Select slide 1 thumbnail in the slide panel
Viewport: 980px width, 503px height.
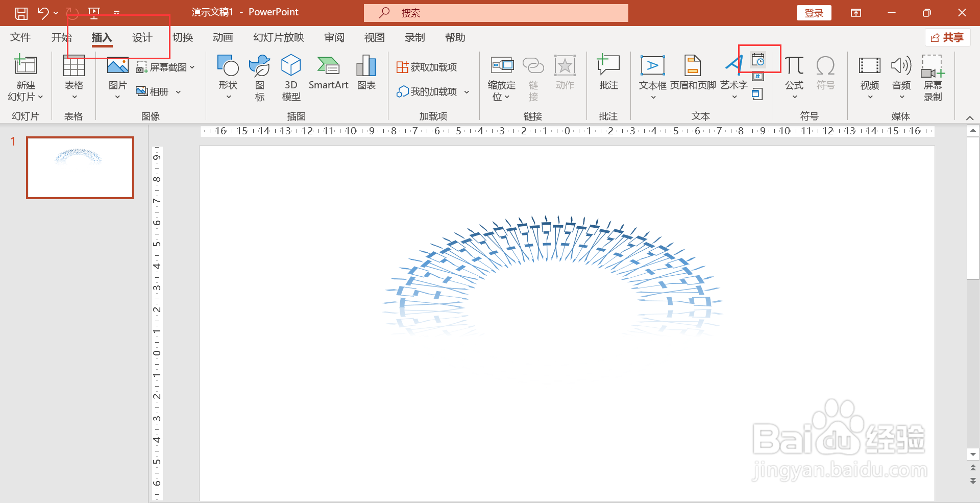pos(80,167)
